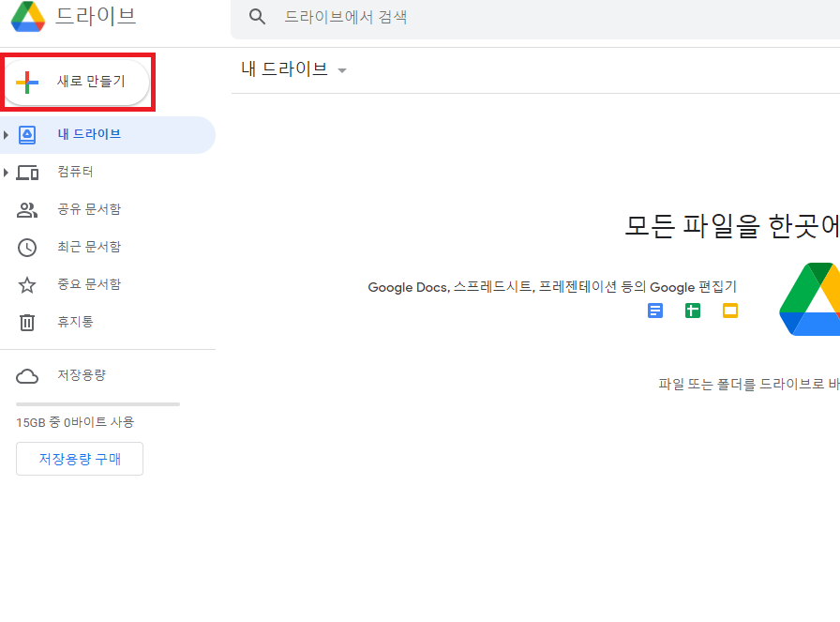The image size is (840, 622).
Task: Click the large Drive logo illustration
Action: pyautogui.click(x=809, y=299)
